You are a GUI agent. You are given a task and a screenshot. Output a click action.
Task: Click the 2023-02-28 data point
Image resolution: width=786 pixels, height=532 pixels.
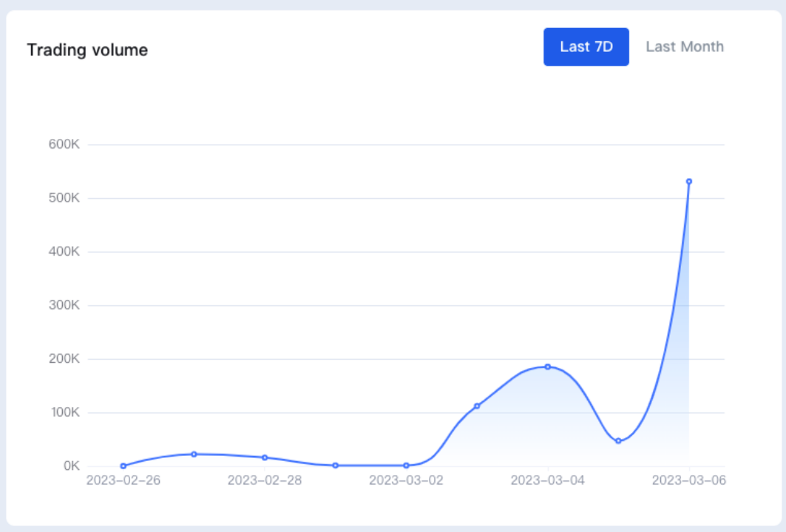265,457
